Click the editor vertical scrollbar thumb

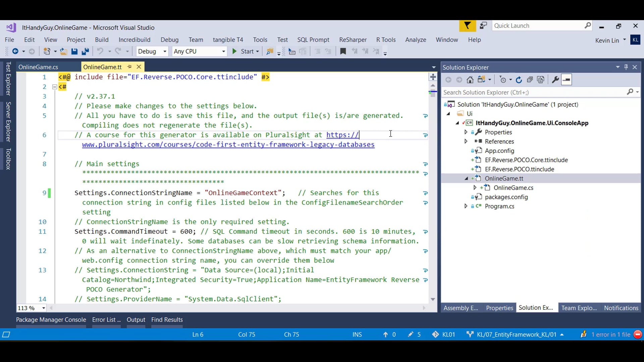433,93
